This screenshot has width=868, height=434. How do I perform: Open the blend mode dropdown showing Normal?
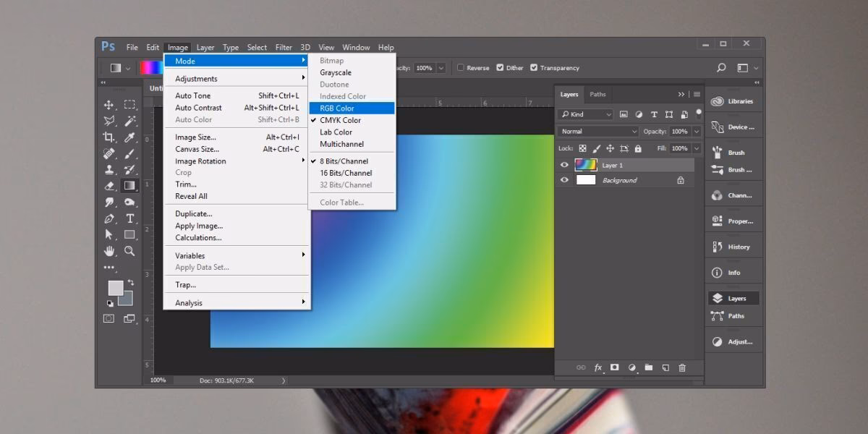point(597,131)
